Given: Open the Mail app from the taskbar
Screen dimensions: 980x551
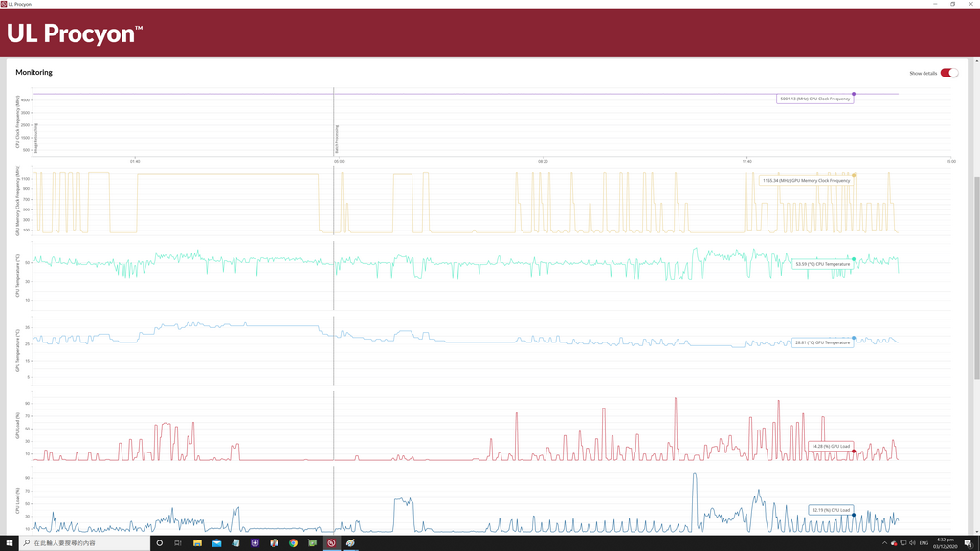Looking at the screenshot, I should (x=216, y=543).
